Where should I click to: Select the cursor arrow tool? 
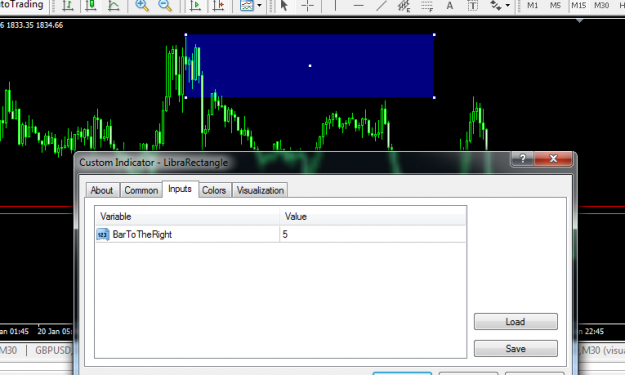point(284,6)
